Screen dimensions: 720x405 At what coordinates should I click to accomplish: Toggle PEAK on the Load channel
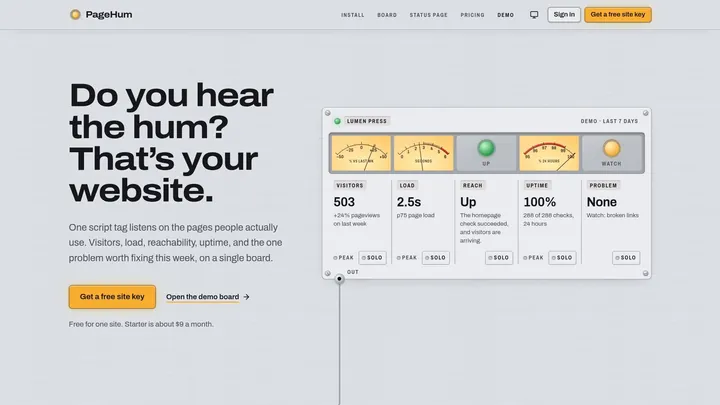pos(407,258)
